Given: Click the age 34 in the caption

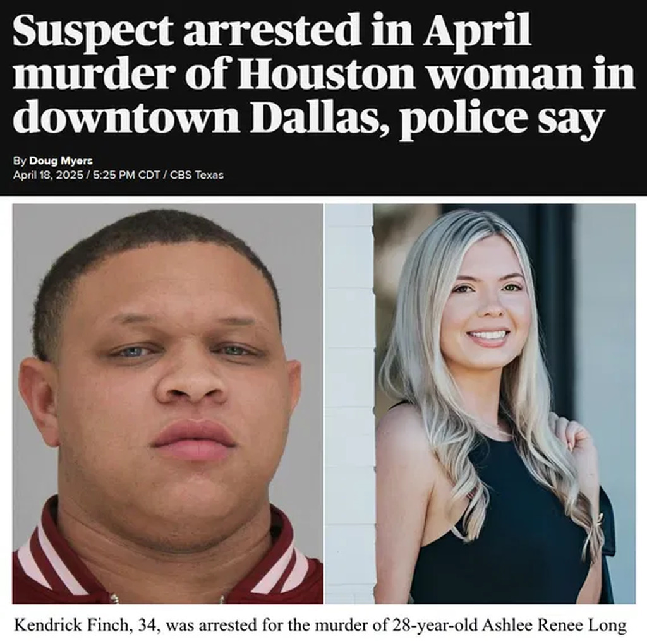Looking at the screenshot, I should pos(146,626).
